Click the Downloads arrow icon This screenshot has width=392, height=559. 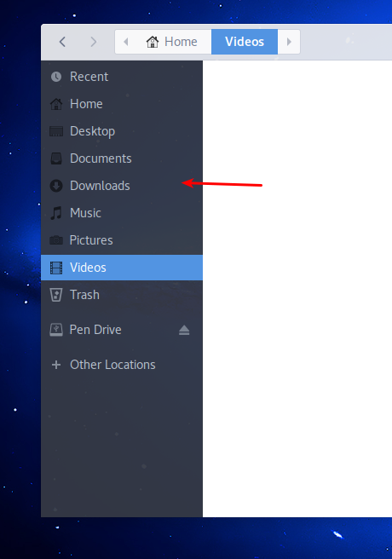[x=56, y=186]
